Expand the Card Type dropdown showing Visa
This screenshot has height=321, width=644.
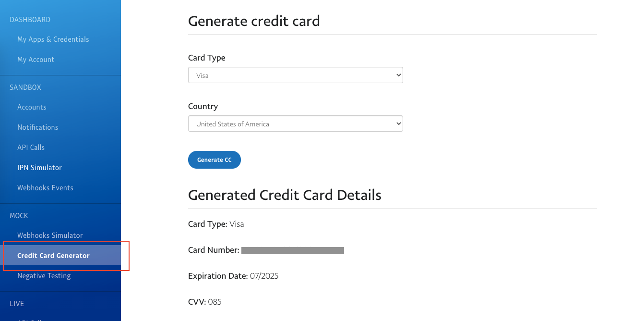(296, 75)
